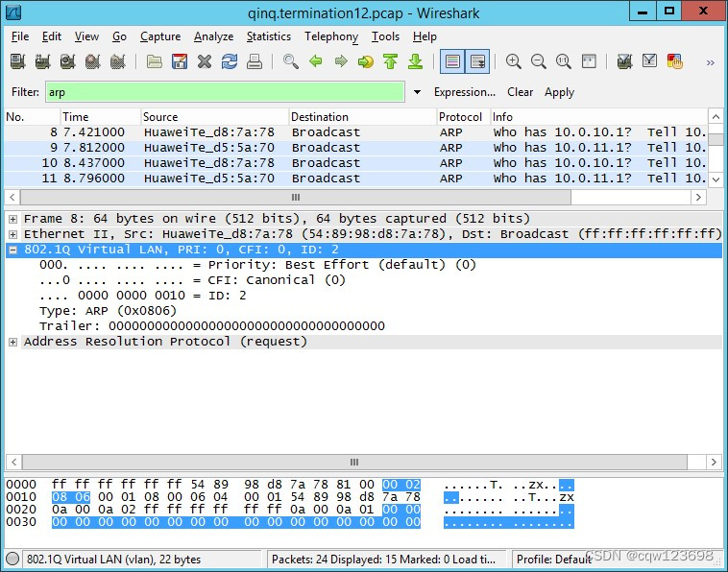Jump to first packet icon

(x=391, y=61)
